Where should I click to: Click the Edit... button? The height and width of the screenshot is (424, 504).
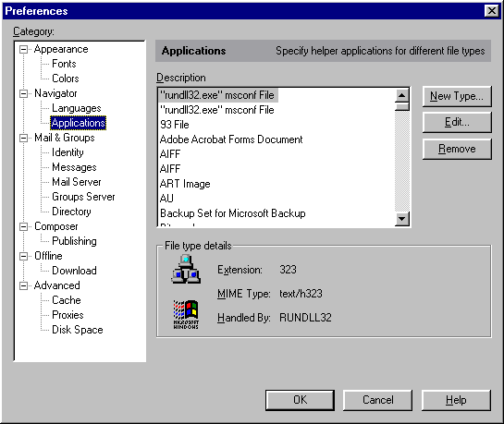(x=457, y=122)
